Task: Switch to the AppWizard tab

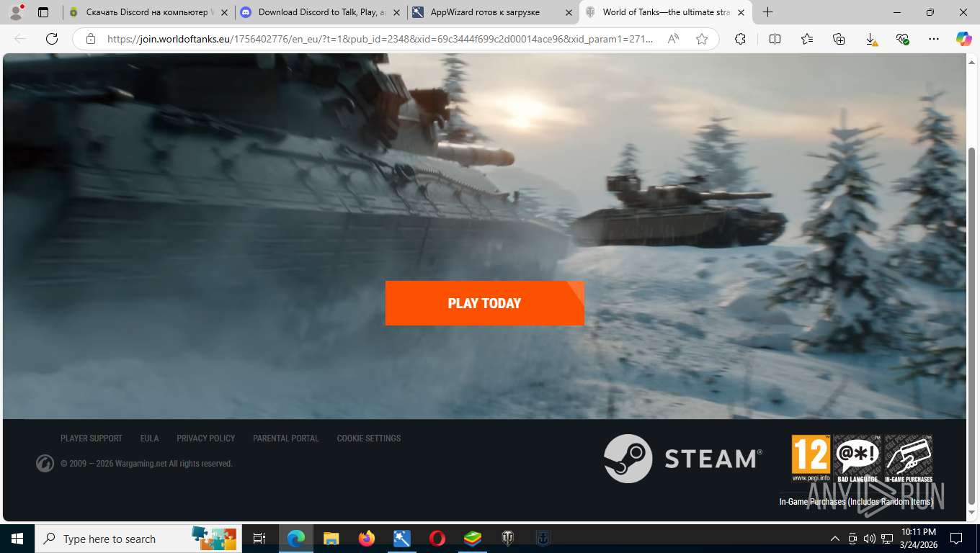Action: click(x=493, y=12)
